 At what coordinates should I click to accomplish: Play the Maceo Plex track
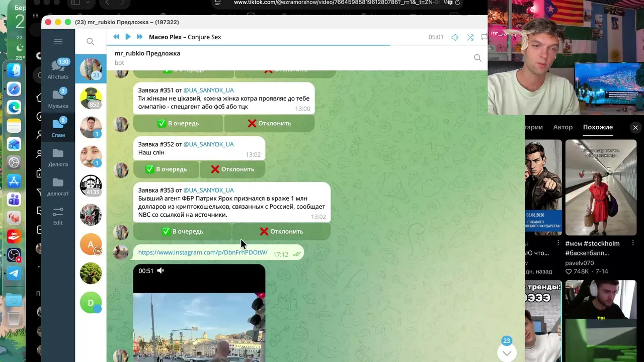128,37
